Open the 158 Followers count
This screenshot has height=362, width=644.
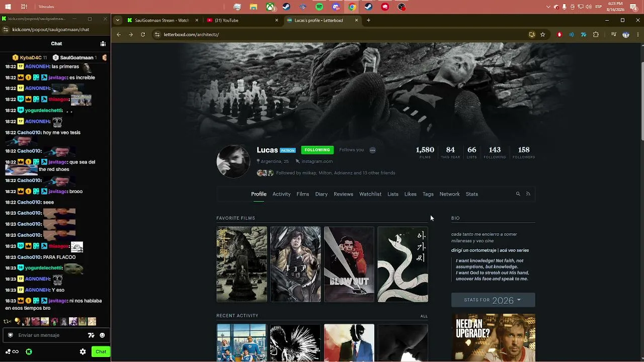coord(524,152)
